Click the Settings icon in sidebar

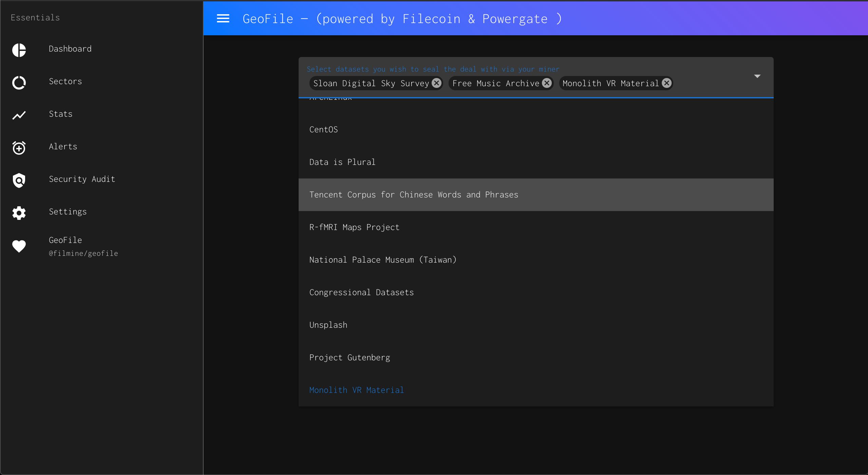coord(19,212)
